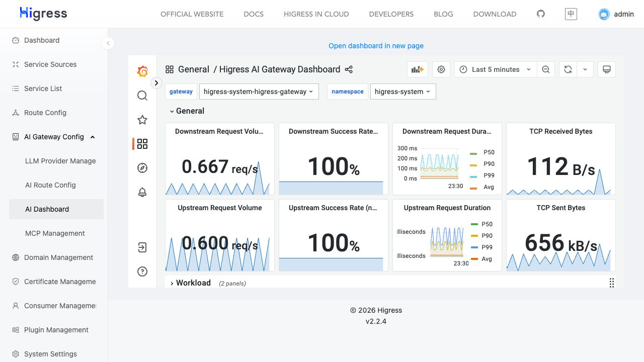Switch language with the 中 toggle

point(571,14)
